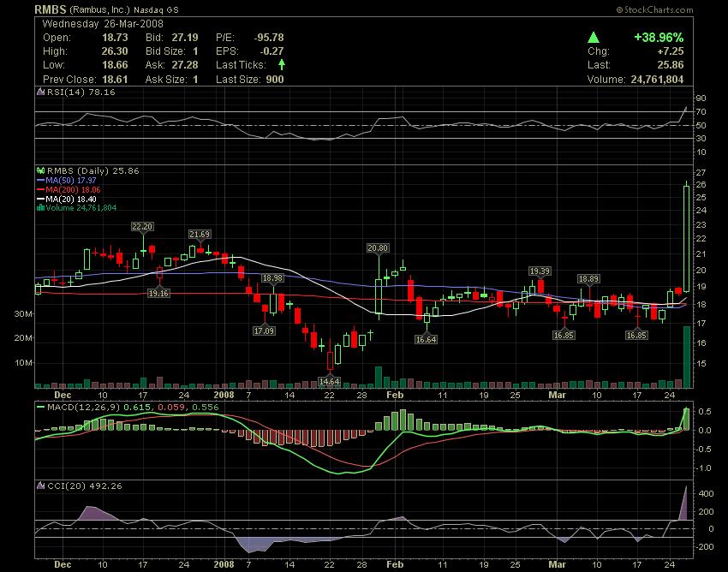The width and height of the screenshot is (728, 572).
Task: Click the MA(200) 18.06 legend entry
Action: (x=73, y=190)
